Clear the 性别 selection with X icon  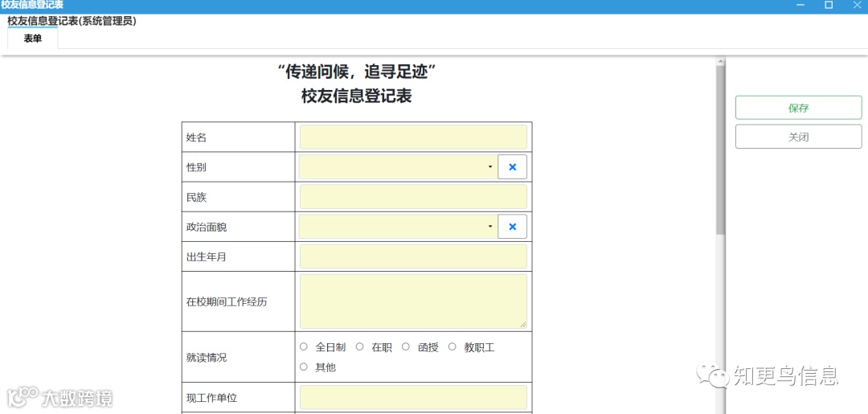tap(512, 166)
